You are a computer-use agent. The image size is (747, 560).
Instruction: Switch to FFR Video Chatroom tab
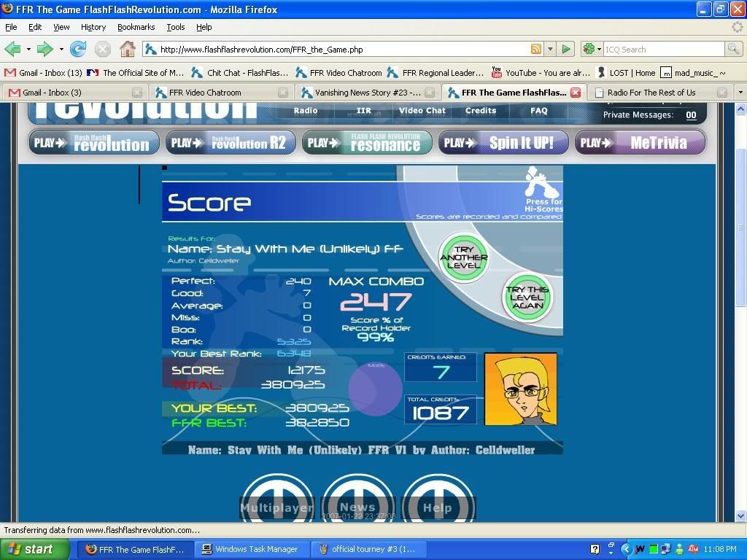[x=220, y=93]
